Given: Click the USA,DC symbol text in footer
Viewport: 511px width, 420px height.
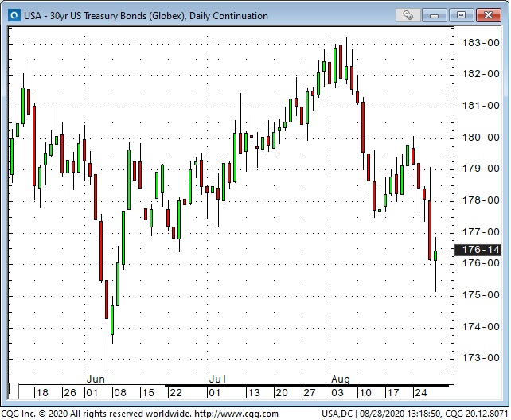Looking at the screenshot, I should 337,414.
